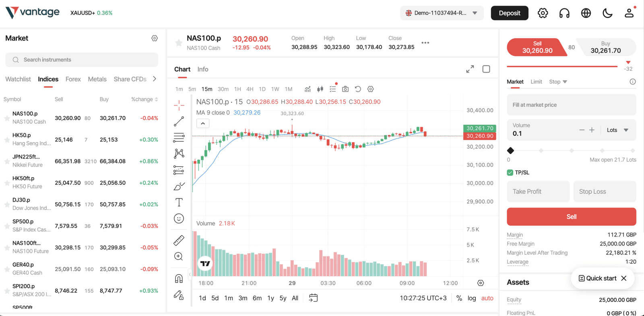Open the go to date picker
This screenshot has height=316, width=644.
tap(313, 298)
